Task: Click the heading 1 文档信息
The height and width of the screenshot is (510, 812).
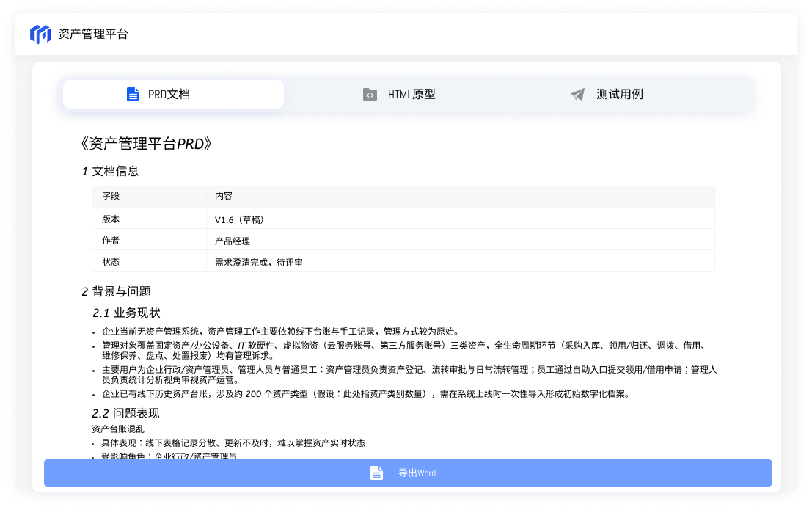Action: coord(110,171)
